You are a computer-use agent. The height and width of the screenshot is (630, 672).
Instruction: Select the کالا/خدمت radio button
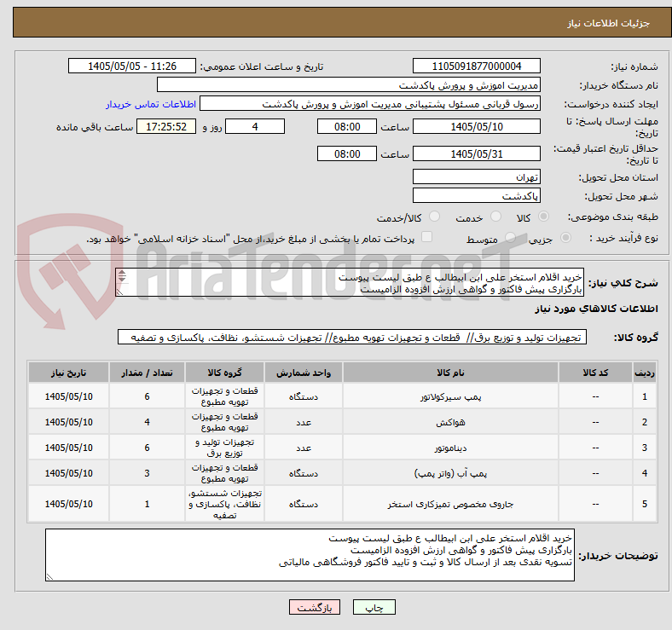point(435,217)
